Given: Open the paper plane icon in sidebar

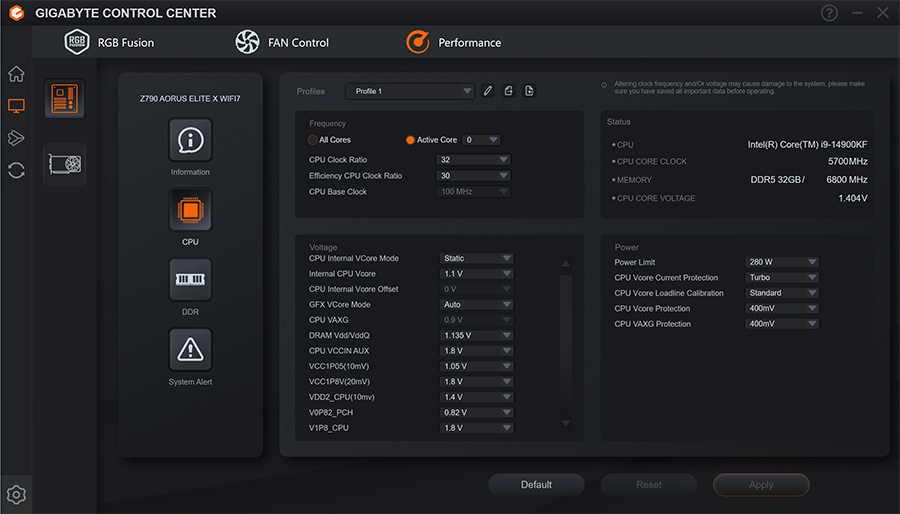Looking at the screenshot, I should click(x=16, y=138).
